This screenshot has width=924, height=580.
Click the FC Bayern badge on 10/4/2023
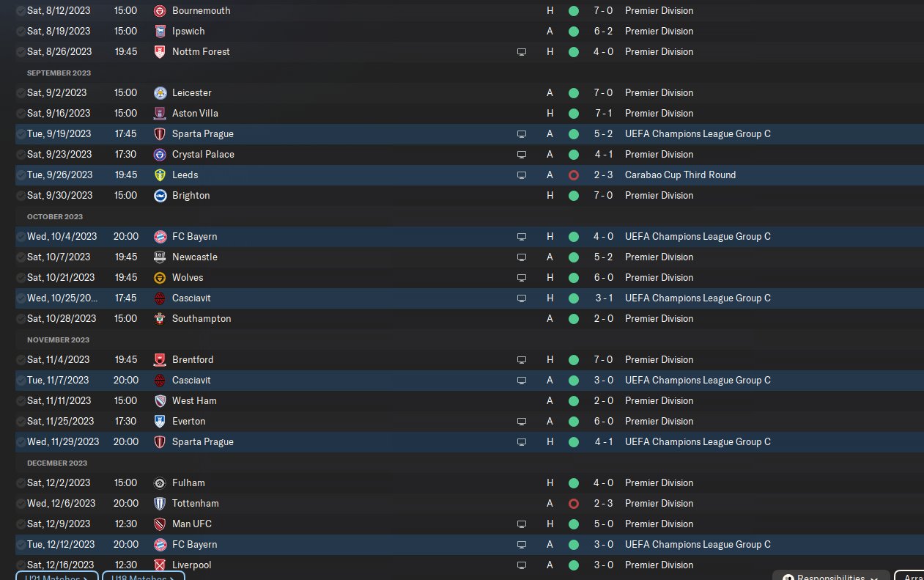click(160, 237)
